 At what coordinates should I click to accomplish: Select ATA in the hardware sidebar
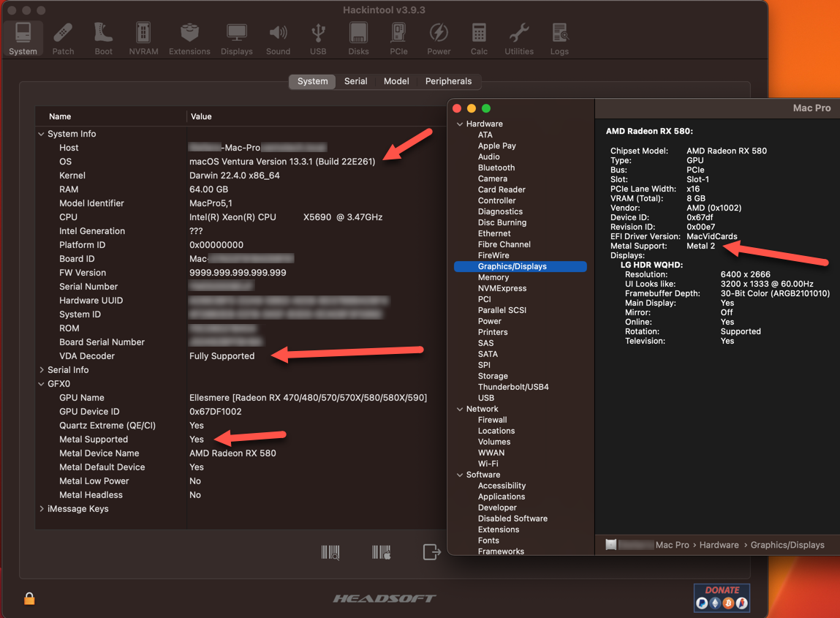(x=485, y=135)
